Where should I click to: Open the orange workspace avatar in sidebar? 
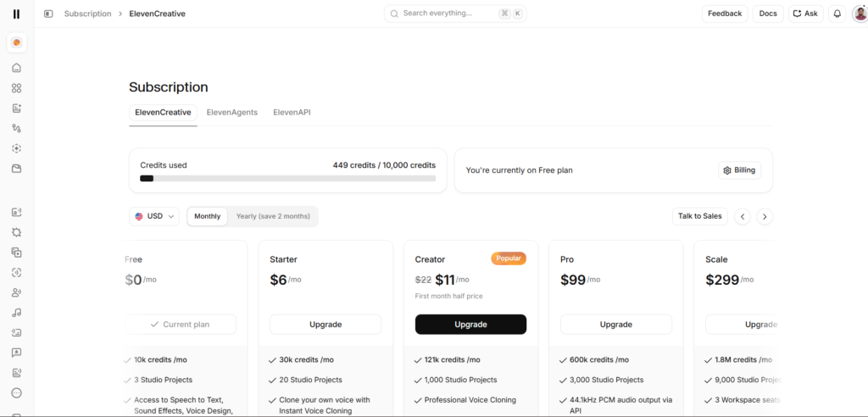(x=17, y=42)
